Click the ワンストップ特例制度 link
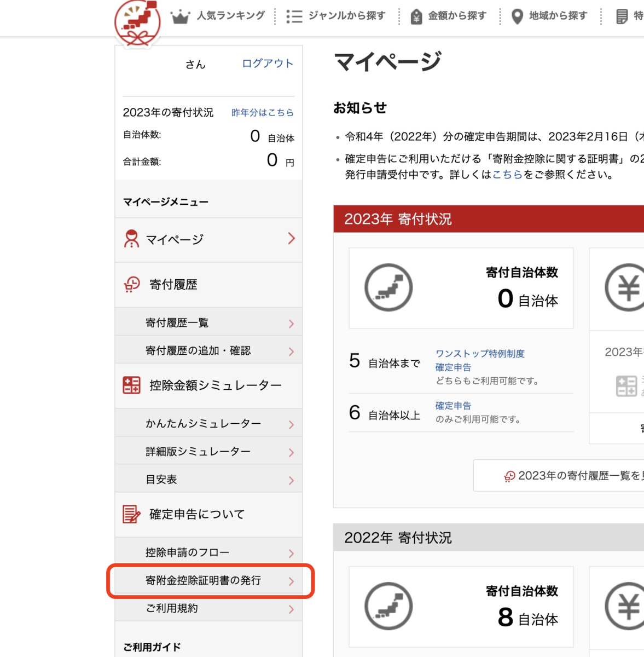Image resolution: width=644 pixels, height=657 pixels. [480, 354]
